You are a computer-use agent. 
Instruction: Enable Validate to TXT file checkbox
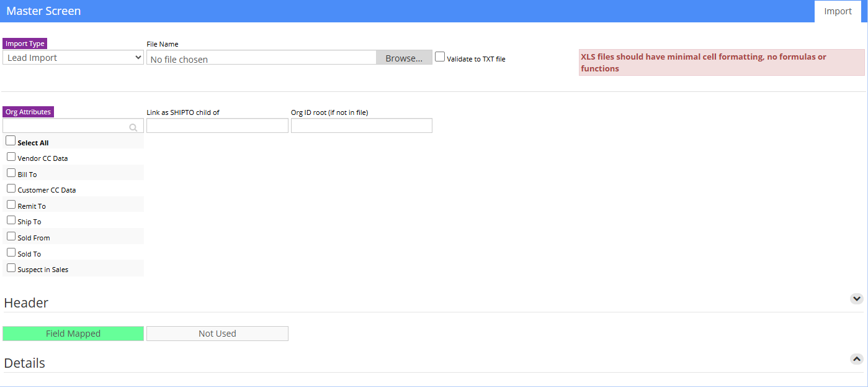[x=440, y=57]
